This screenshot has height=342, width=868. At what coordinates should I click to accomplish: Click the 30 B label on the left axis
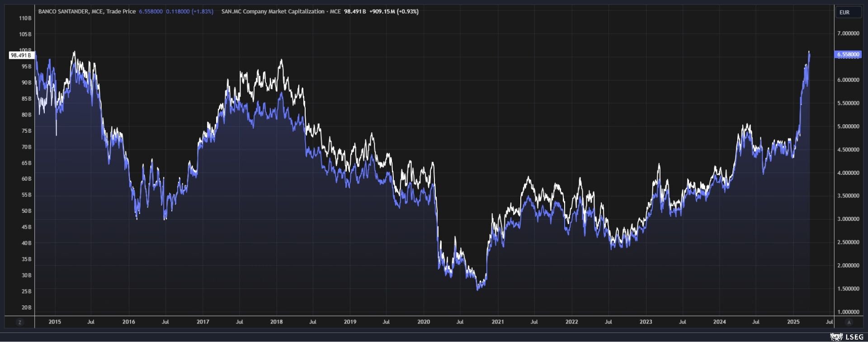coord(27,276)
